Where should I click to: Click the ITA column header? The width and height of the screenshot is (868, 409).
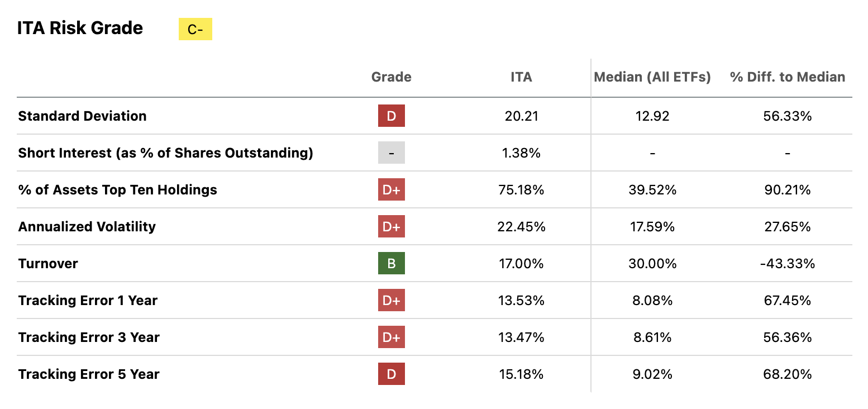tap(521, 77)
